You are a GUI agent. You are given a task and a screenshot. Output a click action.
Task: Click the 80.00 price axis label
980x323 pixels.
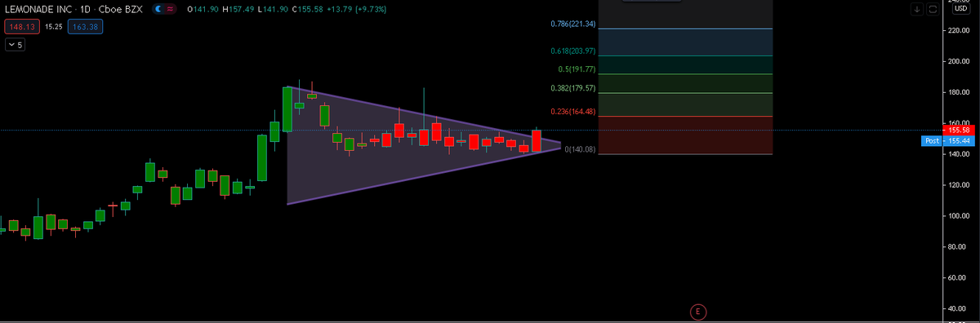tap(957, 246)
